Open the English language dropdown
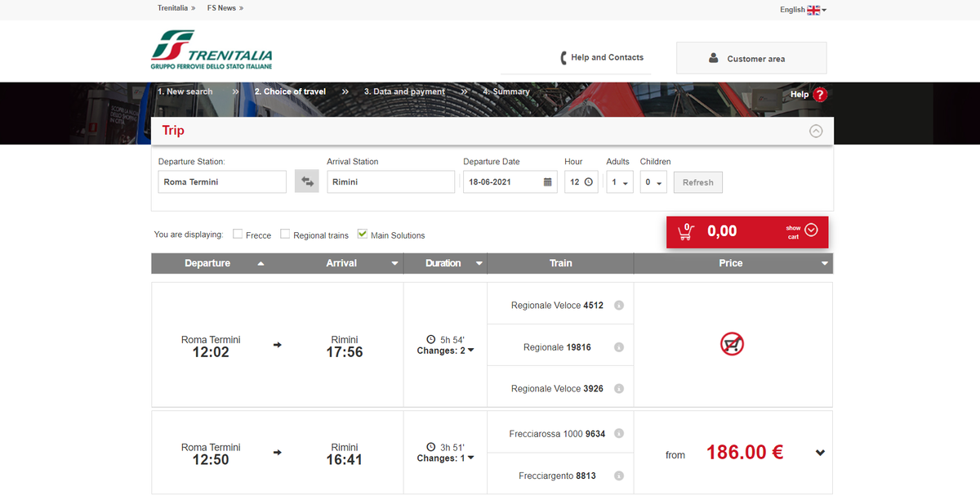Screen dimensions: 980x496 point(804,10)
